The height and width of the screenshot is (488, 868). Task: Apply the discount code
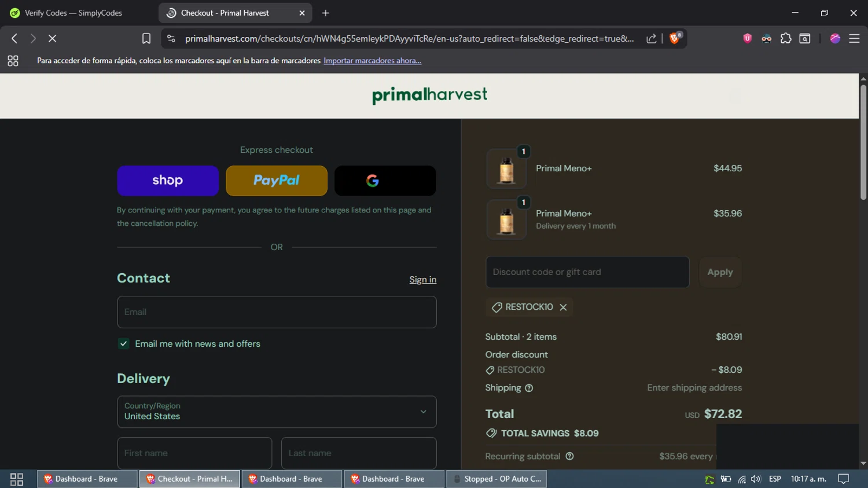pyautogui.click(x=720, y=272)
